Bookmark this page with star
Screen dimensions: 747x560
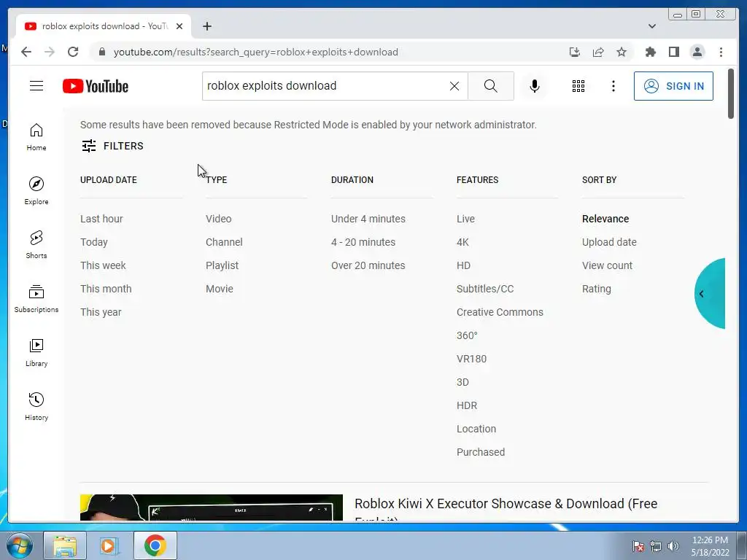point(622,52)
